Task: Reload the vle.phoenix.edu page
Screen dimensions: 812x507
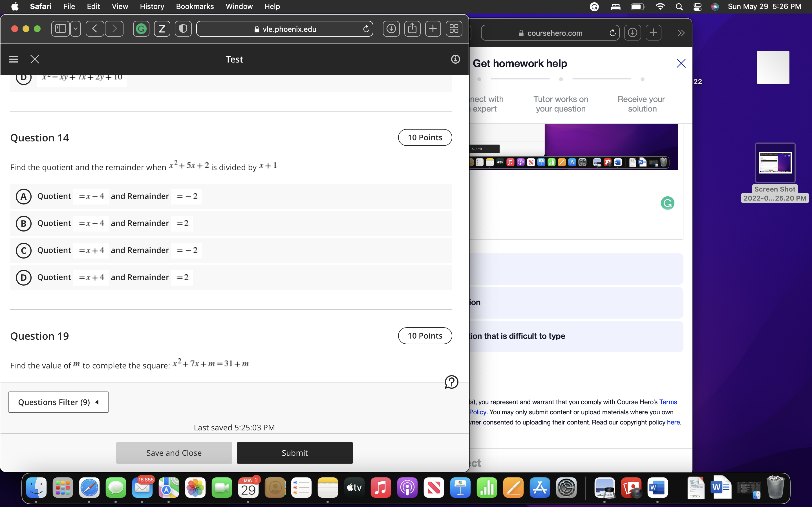Action: [x=366, y=29]
